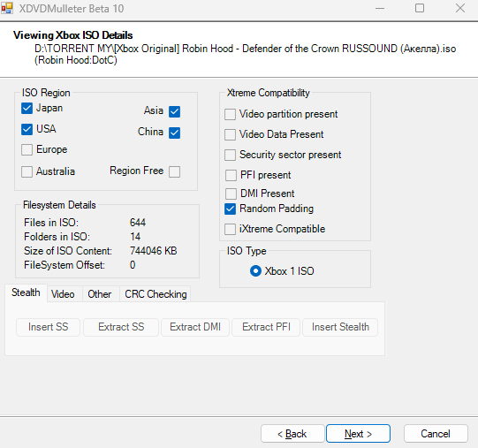Click the (Robin Hood:DotC) title text

(x=76, y=60)
